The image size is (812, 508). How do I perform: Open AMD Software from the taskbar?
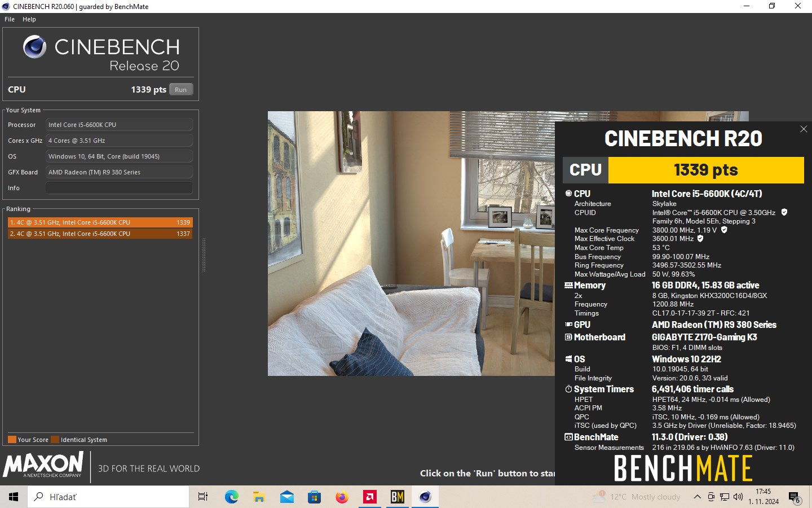pos(370,497)
